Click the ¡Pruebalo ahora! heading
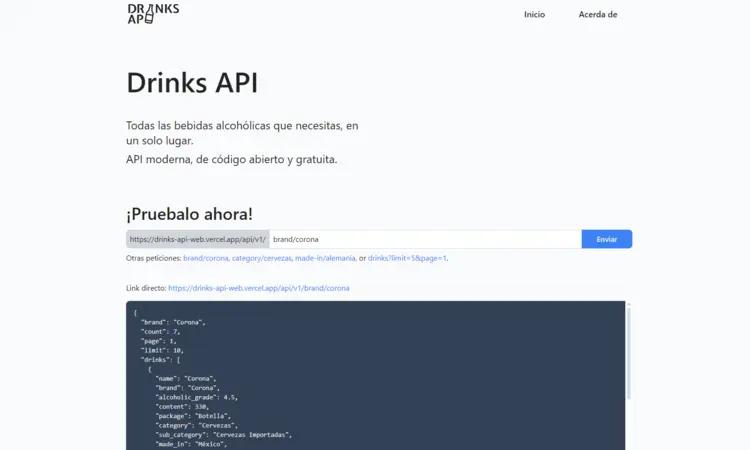The image size is (750, 450). (x=189, y=214)
